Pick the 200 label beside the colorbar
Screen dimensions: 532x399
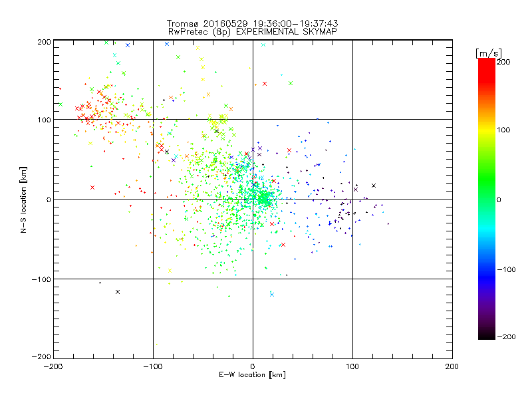click(503, 62)
